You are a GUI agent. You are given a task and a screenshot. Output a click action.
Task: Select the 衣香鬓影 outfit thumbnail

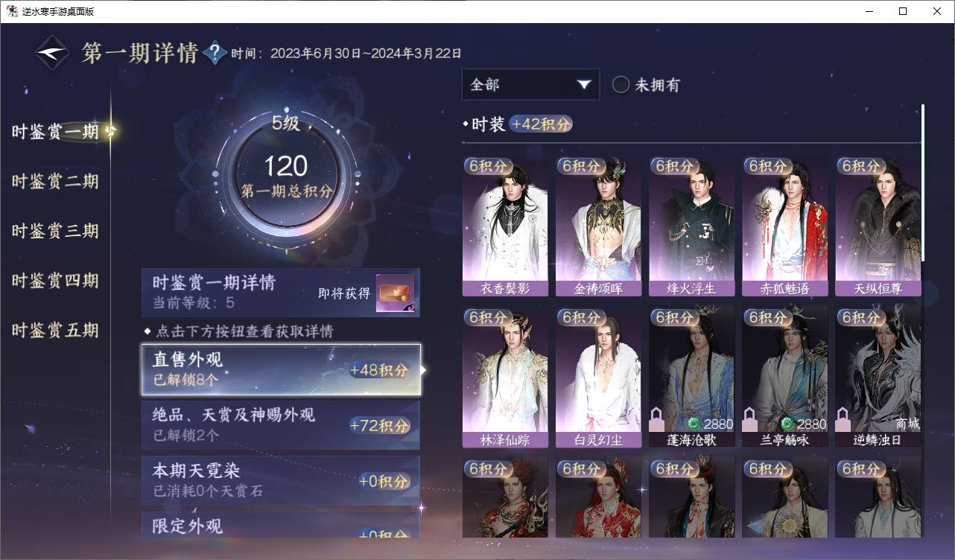[505, 226]
